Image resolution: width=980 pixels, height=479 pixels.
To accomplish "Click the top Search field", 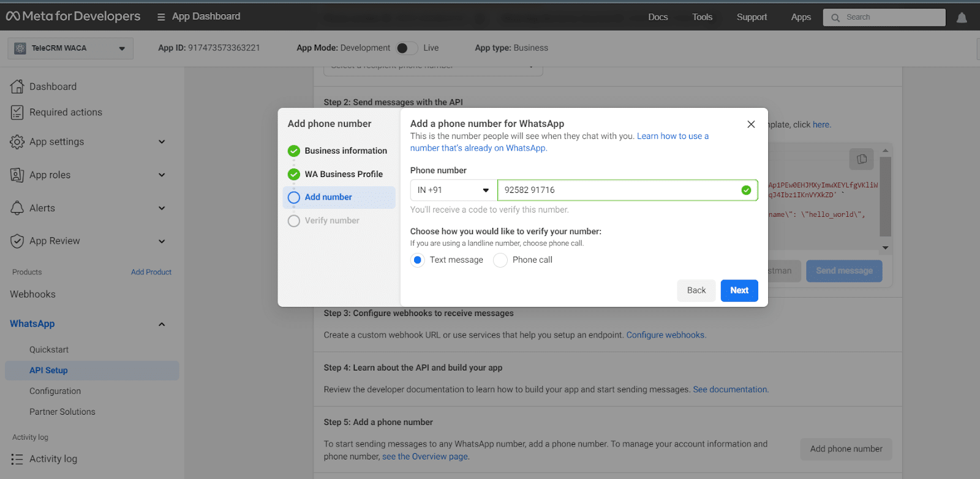I will click(x=884, y=17).
